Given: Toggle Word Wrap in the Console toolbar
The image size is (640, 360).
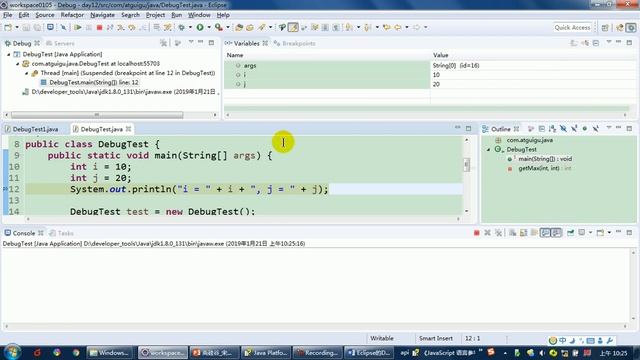Looking at the screenshot, I should [x=534, y=233].
